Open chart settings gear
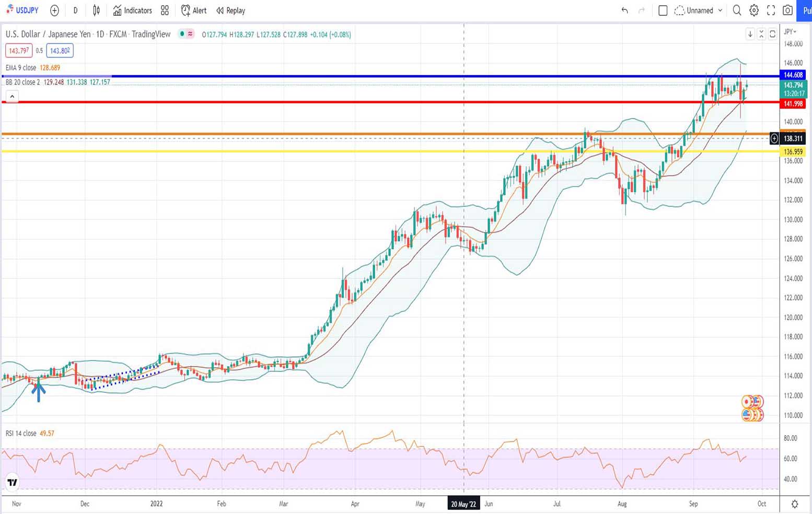Screen dimensions: 812x514 click(x=754, y=10)
